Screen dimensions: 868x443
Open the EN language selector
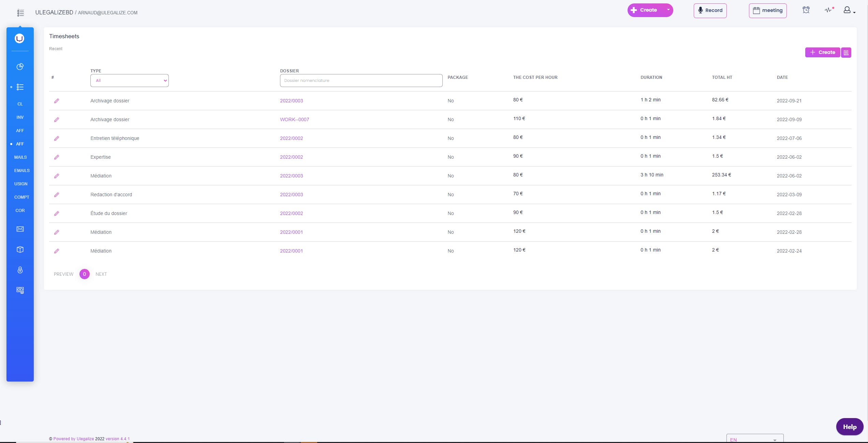point(754,439)
